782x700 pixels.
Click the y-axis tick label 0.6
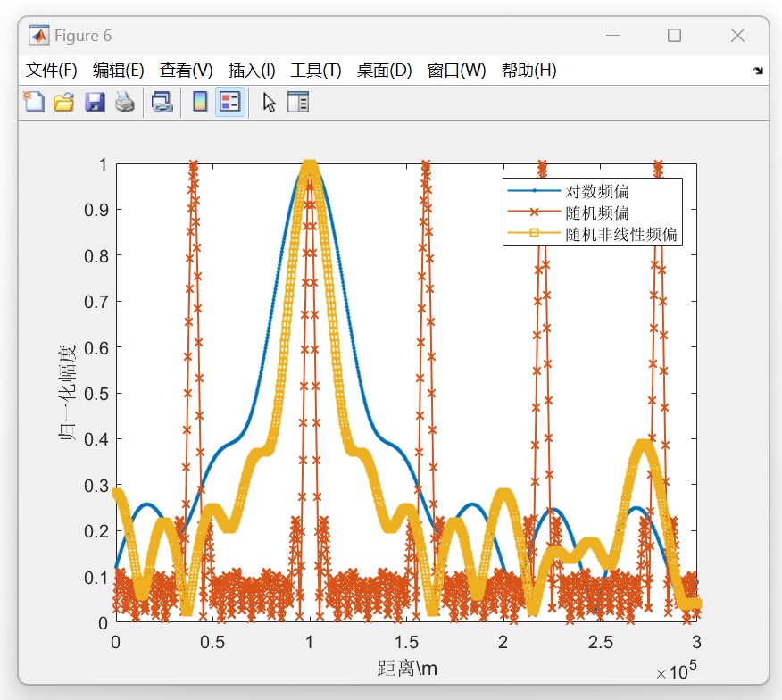pos(96,347)
